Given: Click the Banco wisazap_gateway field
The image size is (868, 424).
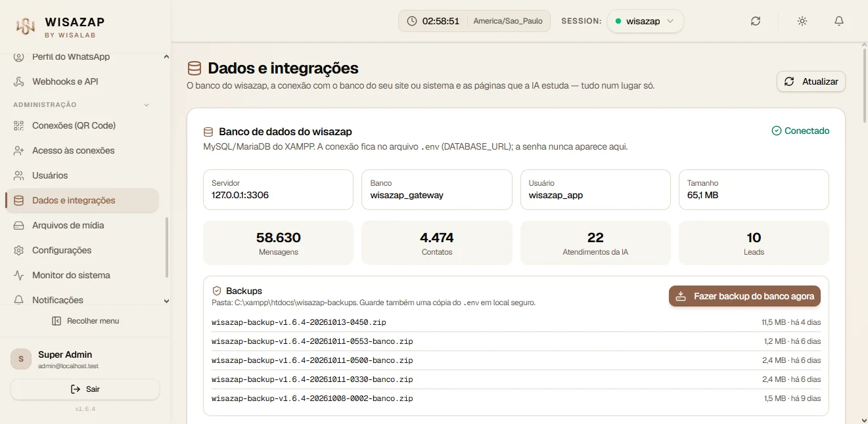Looking at the screenshot, I should click(x=437, y=190).
